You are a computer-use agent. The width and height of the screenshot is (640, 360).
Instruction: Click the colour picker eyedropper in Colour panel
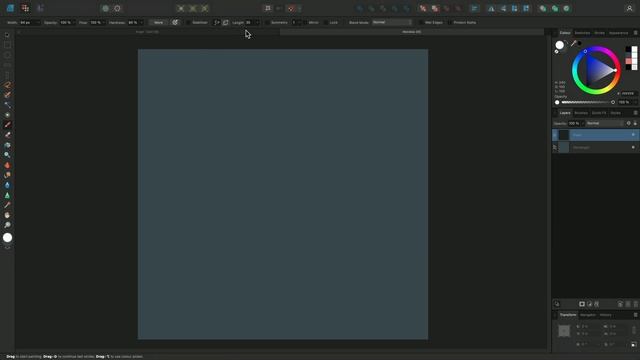[x=573, y=44]
